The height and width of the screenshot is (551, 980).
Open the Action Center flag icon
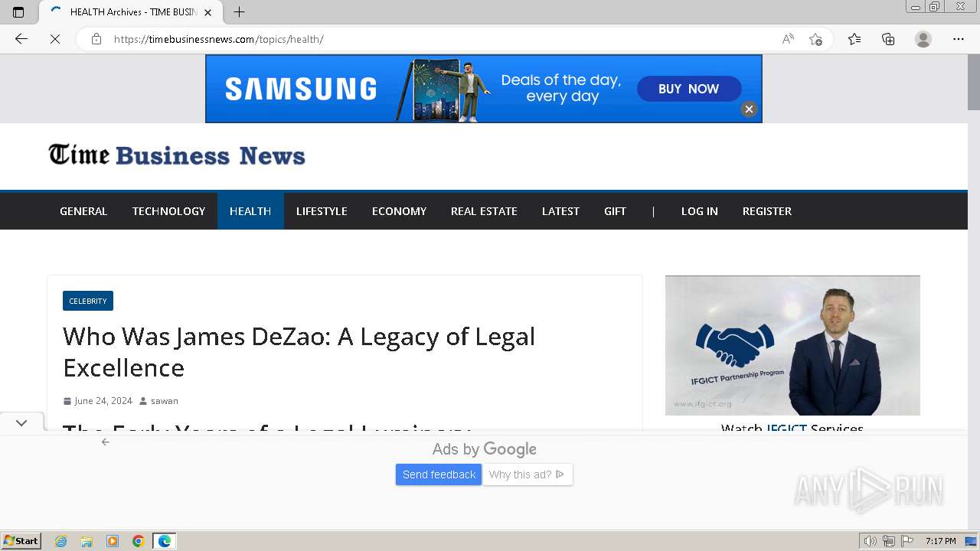click(907, 541)
